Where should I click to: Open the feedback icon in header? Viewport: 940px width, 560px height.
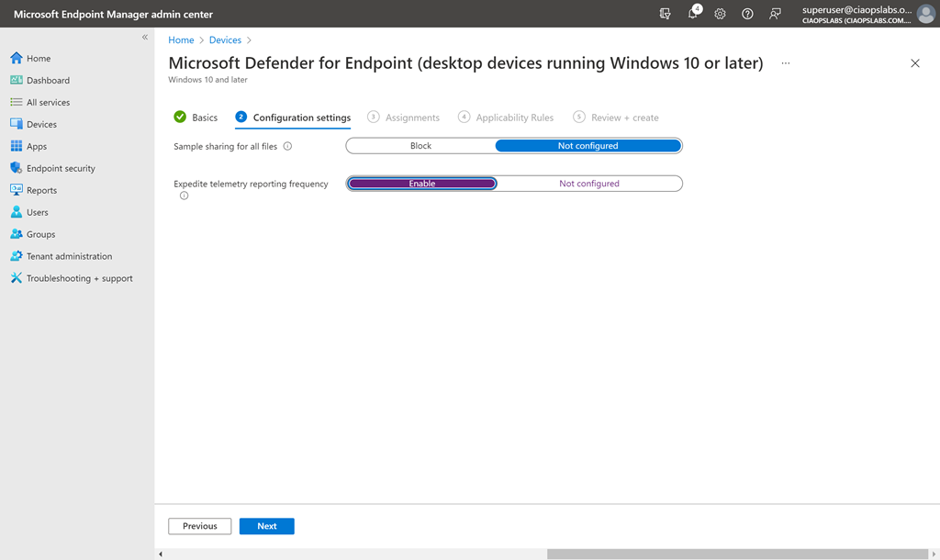pyautogui.click(x=775, y=14)
